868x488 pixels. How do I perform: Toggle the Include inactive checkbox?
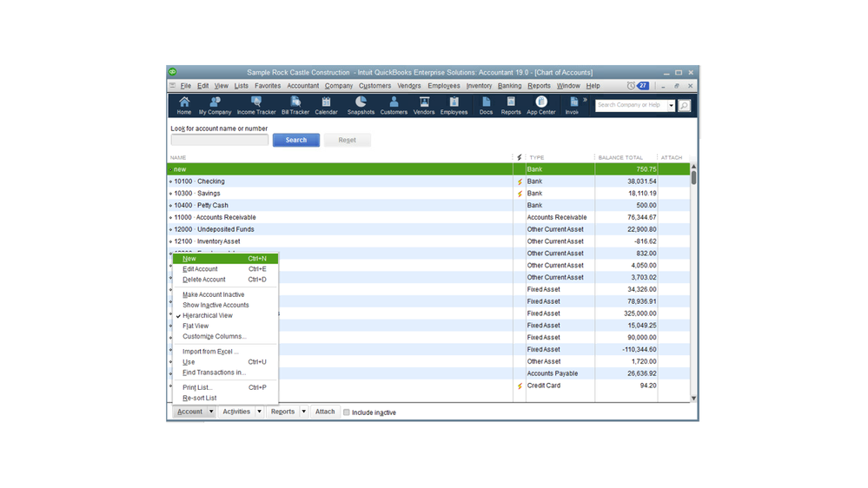pyautogui.click(x=347, y=412)
